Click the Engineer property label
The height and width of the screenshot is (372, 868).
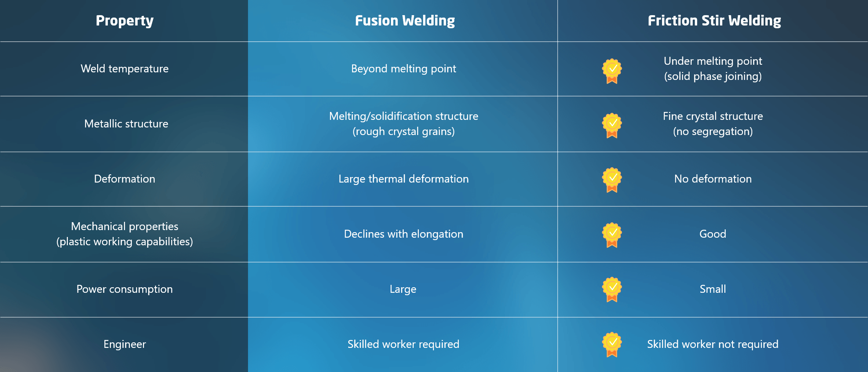click(125, 344)
